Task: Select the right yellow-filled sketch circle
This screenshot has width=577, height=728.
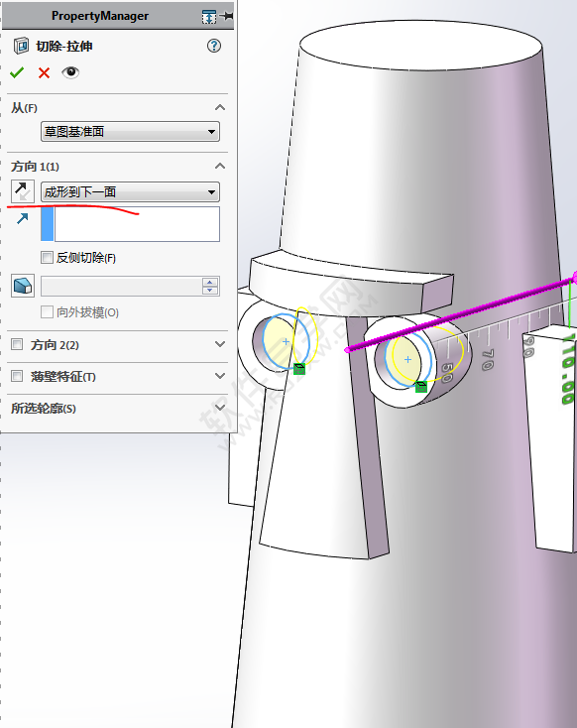Action: click(407, 359)
